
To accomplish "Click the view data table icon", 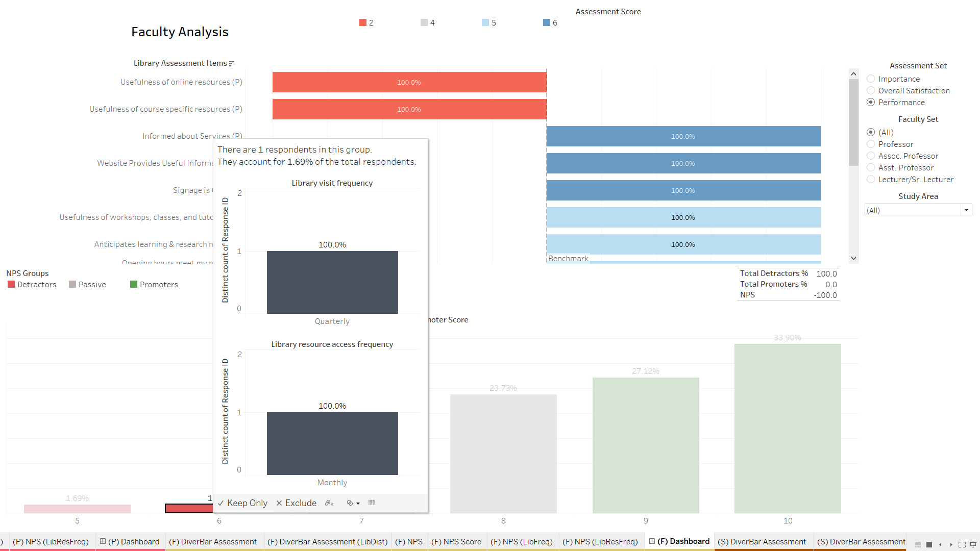I will click(372, 503).
